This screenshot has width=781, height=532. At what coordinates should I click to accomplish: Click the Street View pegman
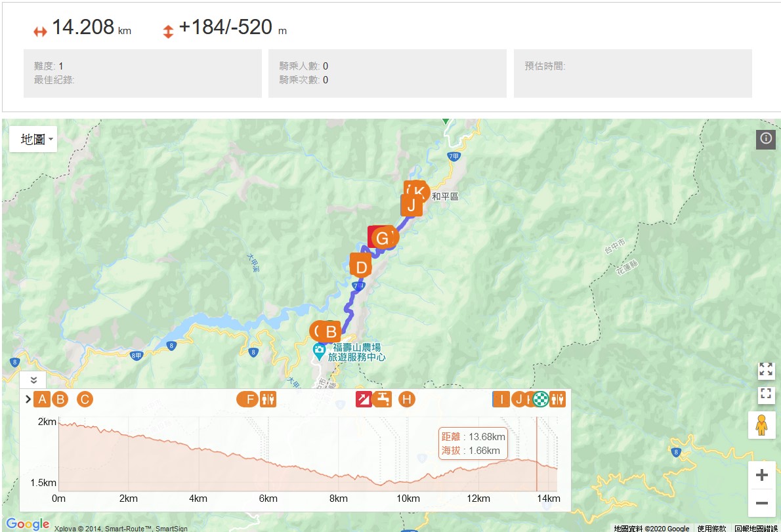(761, 426)
